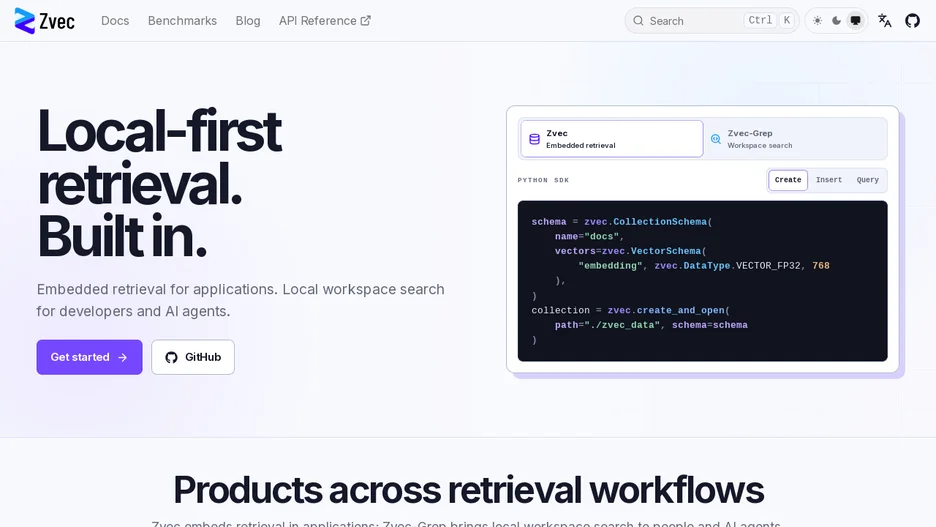Show the Query code example
The image size is (936, 527).
(x=867, y=180)
